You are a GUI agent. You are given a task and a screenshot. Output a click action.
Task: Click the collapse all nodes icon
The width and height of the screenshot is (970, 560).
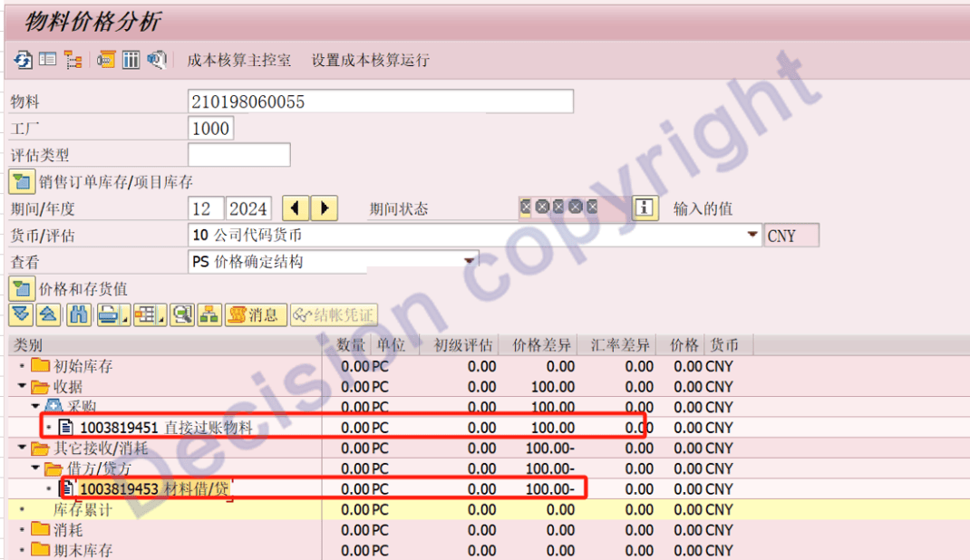point(50,314)
